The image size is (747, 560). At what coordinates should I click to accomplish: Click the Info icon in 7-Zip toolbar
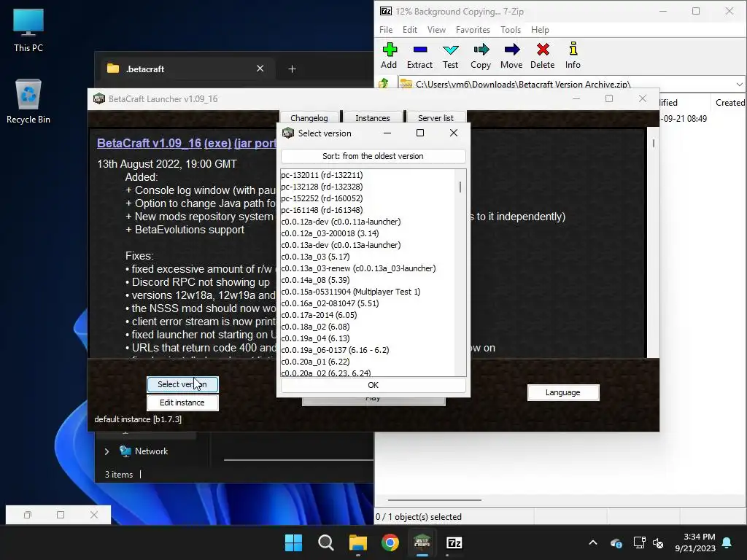point(573,49)
